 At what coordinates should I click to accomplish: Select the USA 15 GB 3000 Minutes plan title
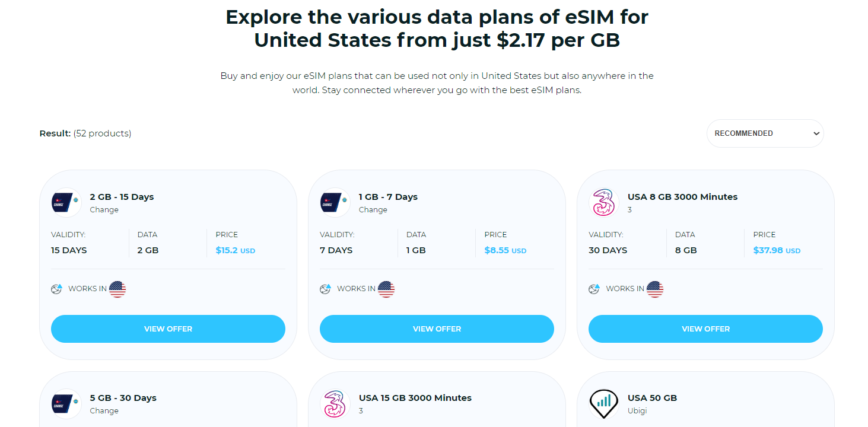[x=415, y=397]
